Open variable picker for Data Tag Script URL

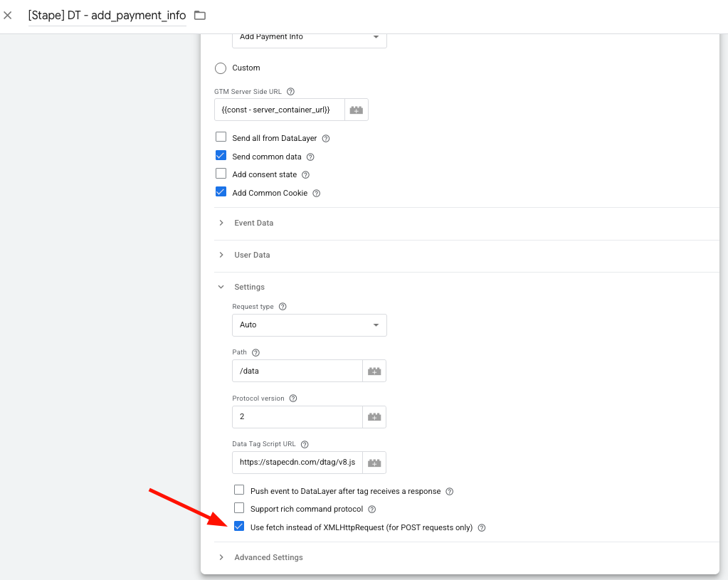click(x=374, y=463)
